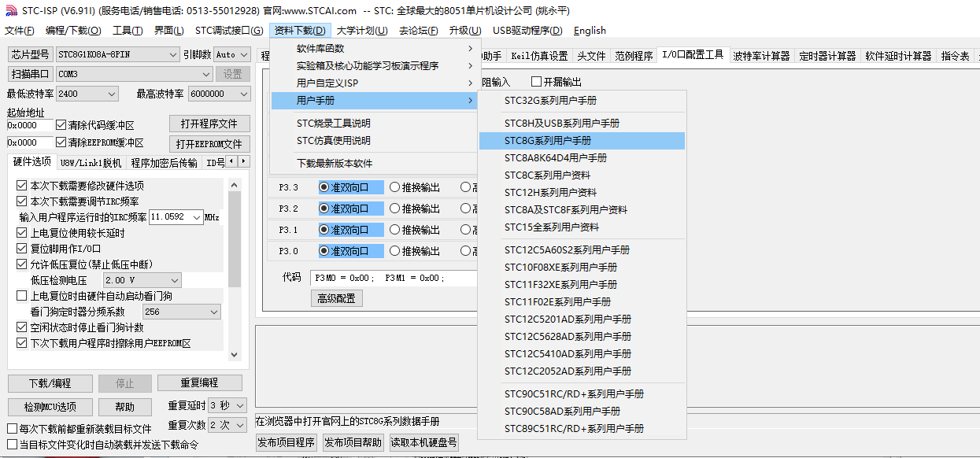Enable 每次下载前都重新装载目标文件
This screenshot has width=980, height=458.
point(12,430)
